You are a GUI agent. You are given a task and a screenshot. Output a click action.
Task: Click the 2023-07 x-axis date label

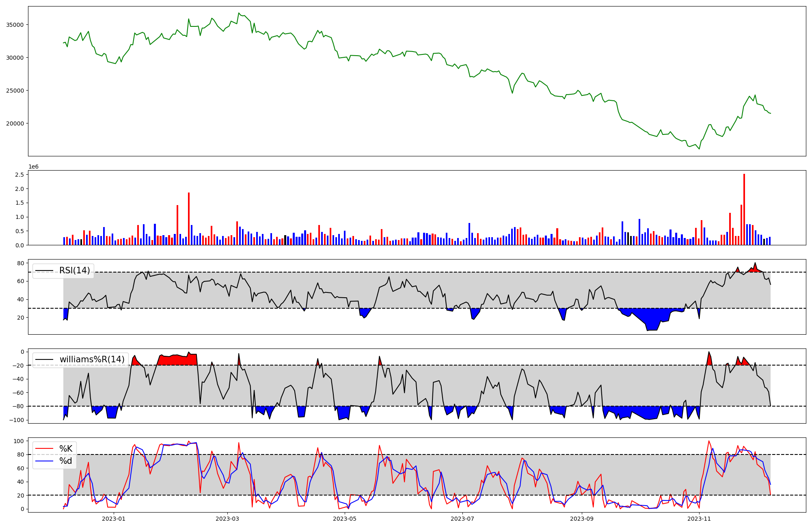point(462,519)
